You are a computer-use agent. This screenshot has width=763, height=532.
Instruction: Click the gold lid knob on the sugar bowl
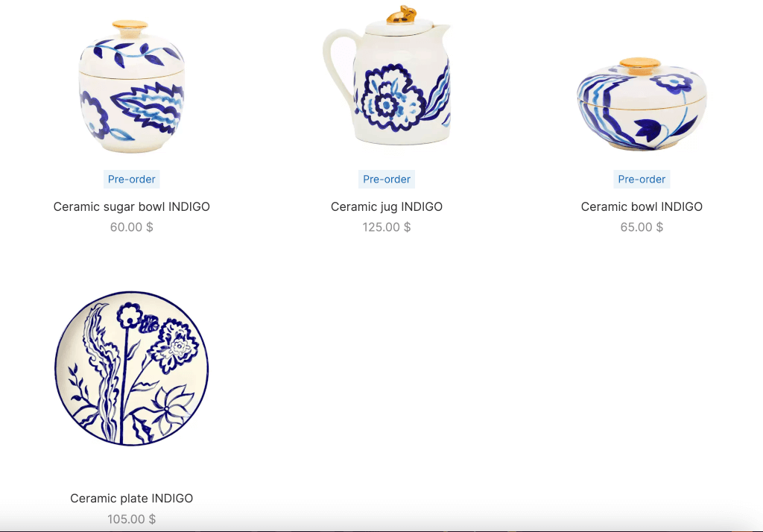coord(130,27)
